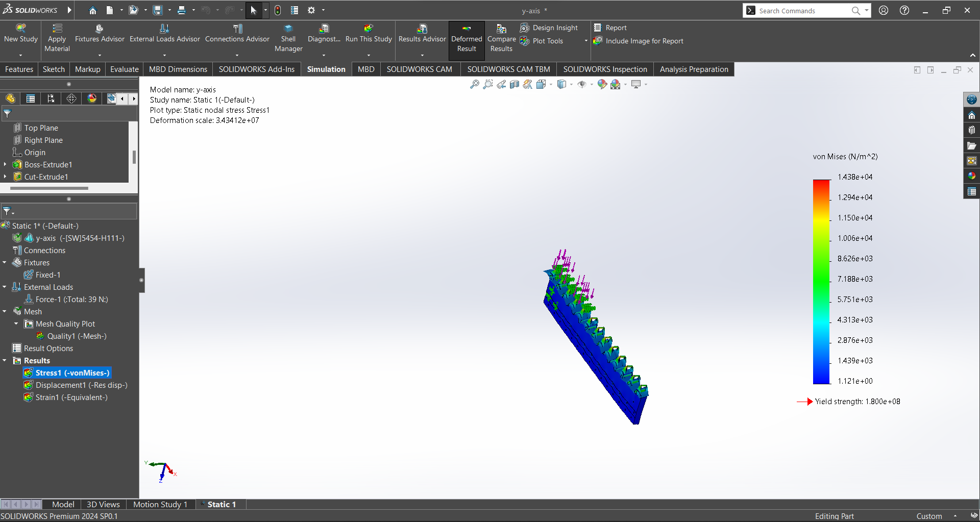Select Displacement1 (-Res disp-) result plot
Image resolution: width=980 pixels, height=522 pixels.
(76, 385)
